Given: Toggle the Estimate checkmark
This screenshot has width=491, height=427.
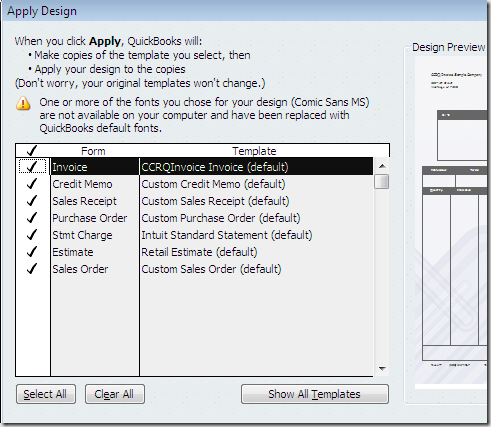Looking at the screenshot, I should tap(32, 252).
